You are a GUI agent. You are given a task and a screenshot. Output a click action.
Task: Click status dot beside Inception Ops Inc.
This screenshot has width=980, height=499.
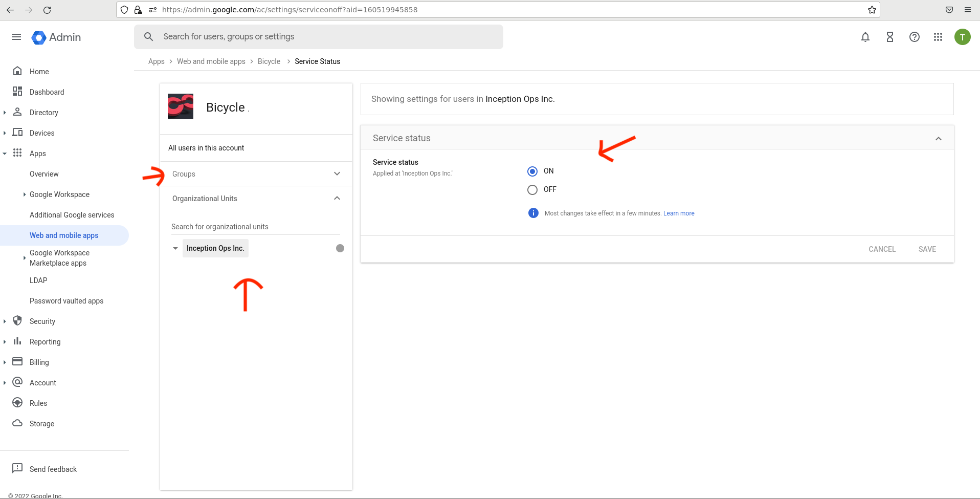pyautogui.click(x=340, y=248)
